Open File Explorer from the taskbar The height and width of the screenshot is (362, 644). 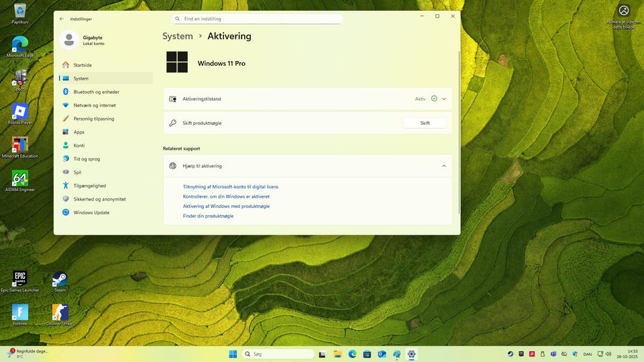337,354
